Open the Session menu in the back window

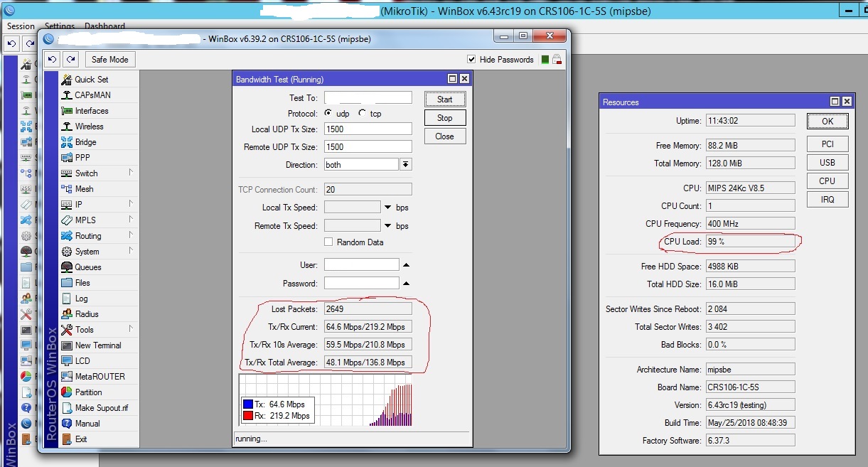click(21, 26)
